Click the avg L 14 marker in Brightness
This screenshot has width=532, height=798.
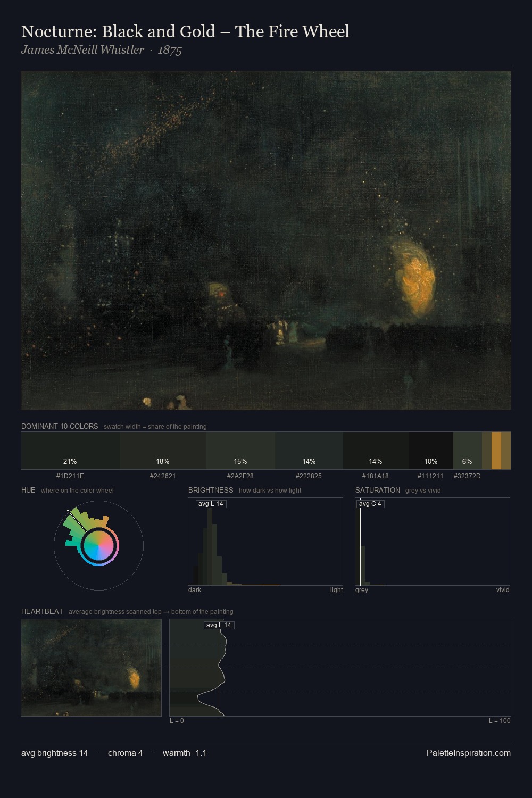click(x=211, y=504)
